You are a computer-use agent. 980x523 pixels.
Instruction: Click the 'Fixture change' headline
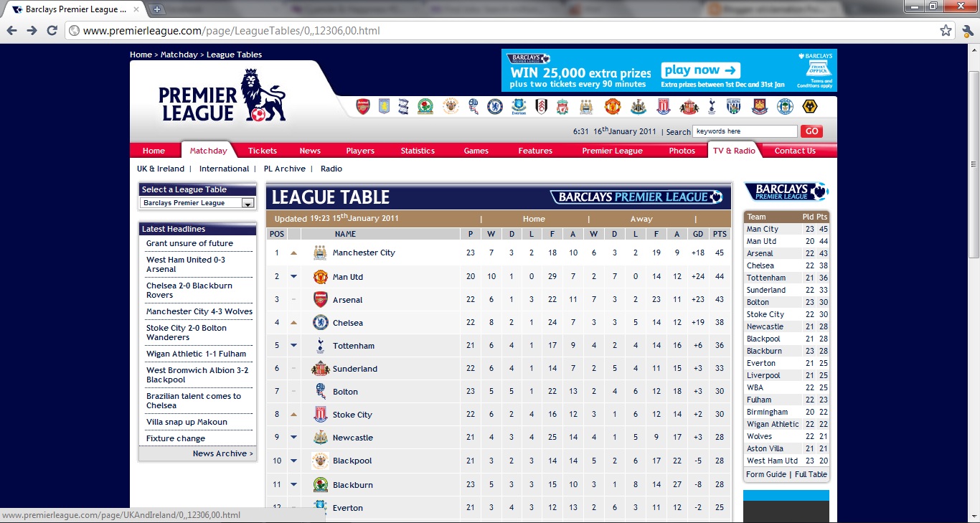coord(176,438)
